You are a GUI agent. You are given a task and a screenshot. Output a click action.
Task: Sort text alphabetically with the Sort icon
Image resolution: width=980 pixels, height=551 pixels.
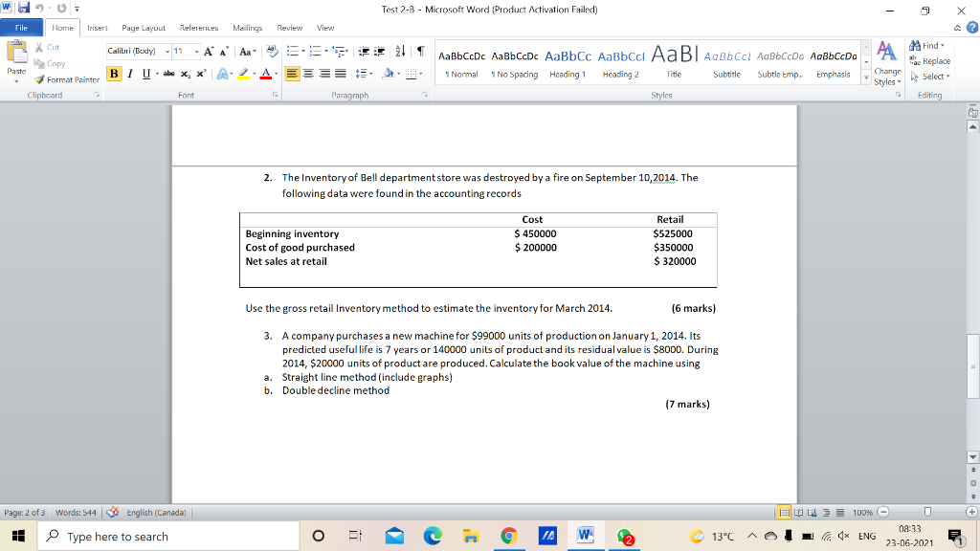399,51
